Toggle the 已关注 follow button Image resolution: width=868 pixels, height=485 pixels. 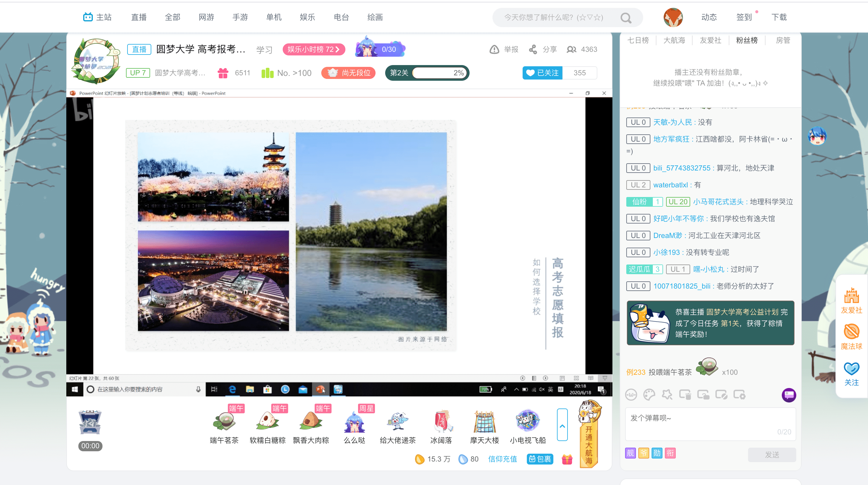pyautogui.click(x=542, y=73)
